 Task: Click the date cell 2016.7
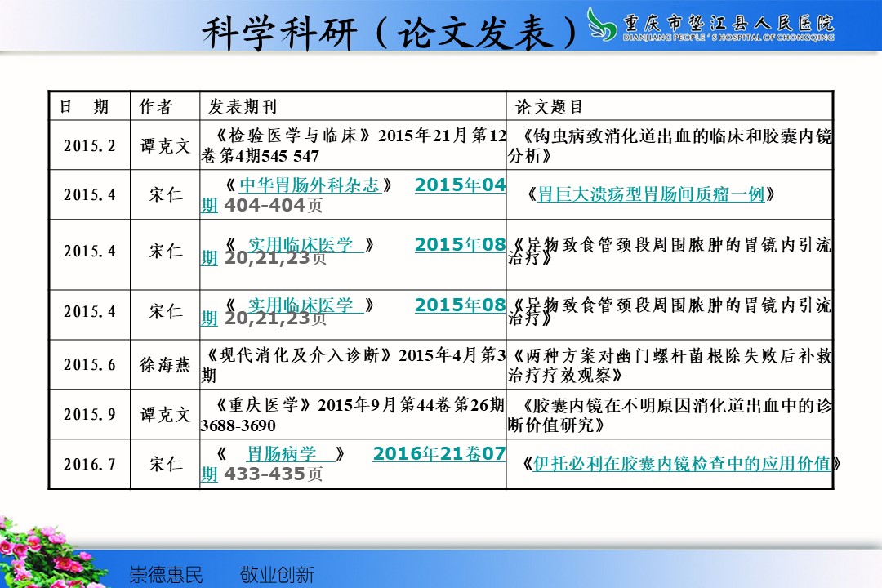point(90,464)
